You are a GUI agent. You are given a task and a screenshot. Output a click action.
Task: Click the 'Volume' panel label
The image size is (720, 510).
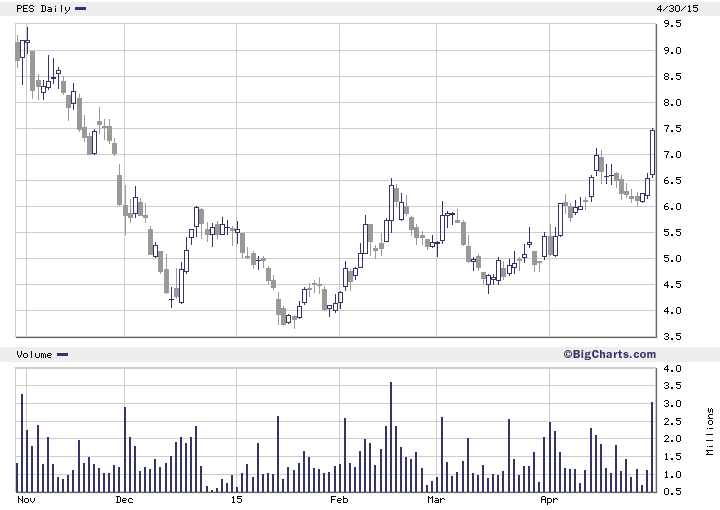34,354
